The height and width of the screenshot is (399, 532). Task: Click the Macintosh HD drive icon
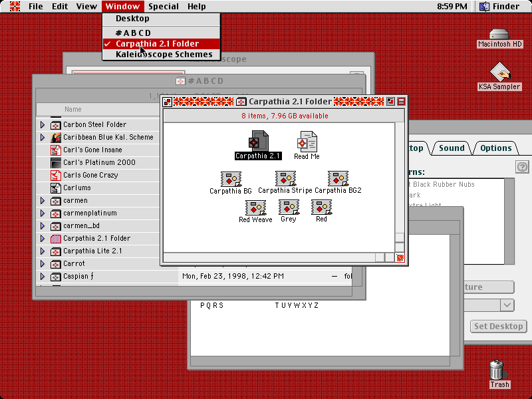pos(499,35)
